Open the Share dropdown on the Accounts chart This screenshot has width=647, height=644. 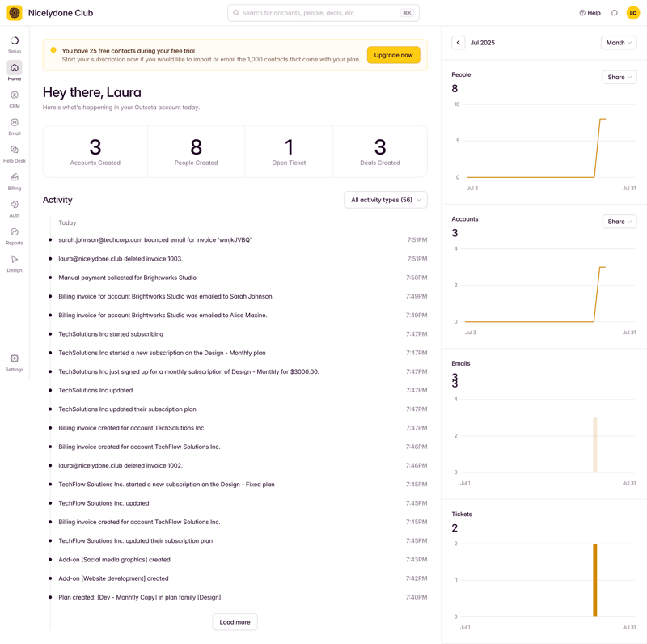pos(619,222)
